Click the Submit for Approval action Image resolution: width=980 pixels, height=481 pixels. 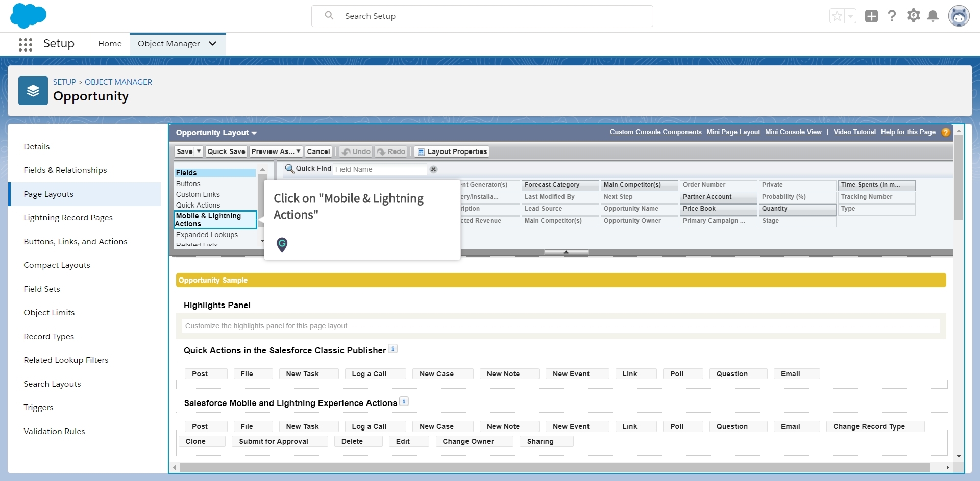tap(279, 441)
